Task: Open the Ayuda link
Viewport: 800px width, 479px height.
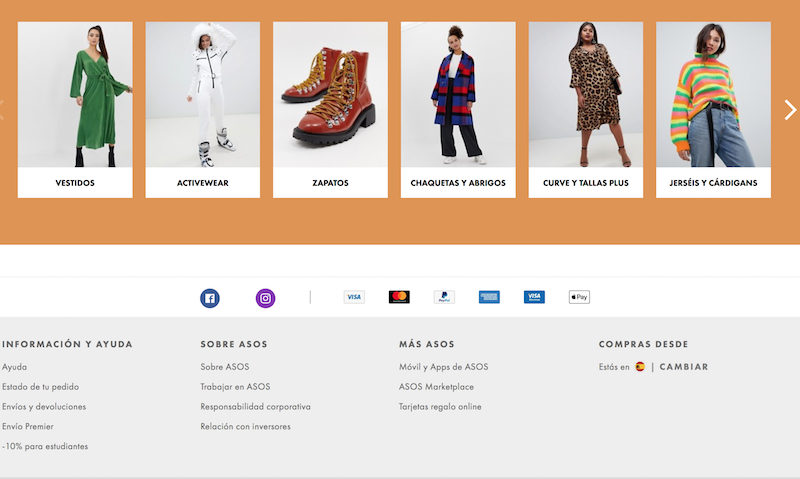Action: tap(14, 367)
